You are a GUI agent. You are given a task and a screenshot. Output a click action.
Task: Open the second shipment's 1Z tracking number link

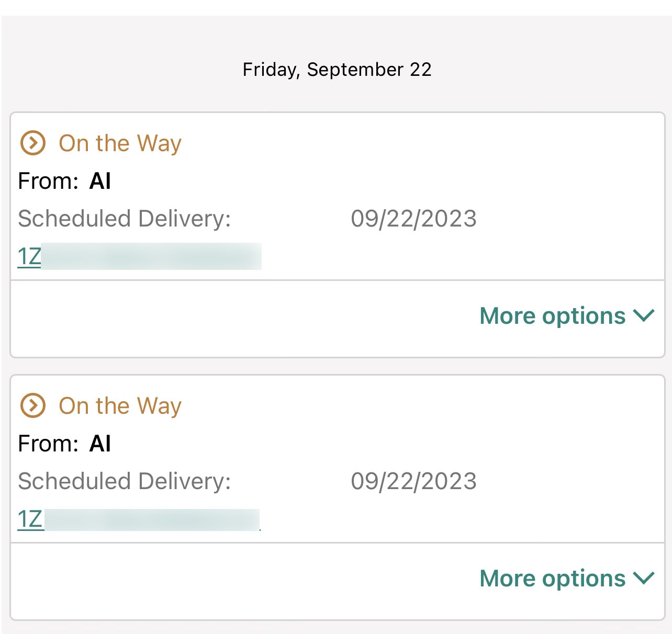(x=30, y=519)
